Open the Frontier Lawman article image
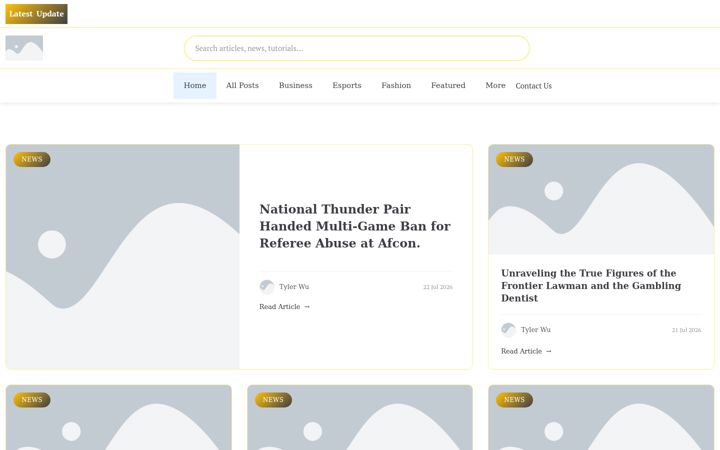The width and height of the screenshot is (720, 450). [x=601, y=199]
